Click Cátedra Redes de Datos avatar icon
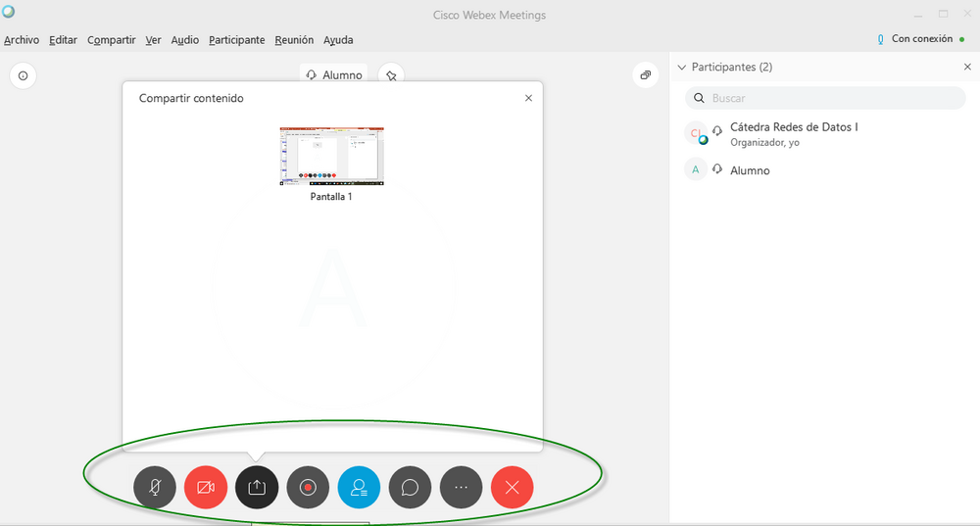This screenshot has height=526, width=980. click(696, 133)
